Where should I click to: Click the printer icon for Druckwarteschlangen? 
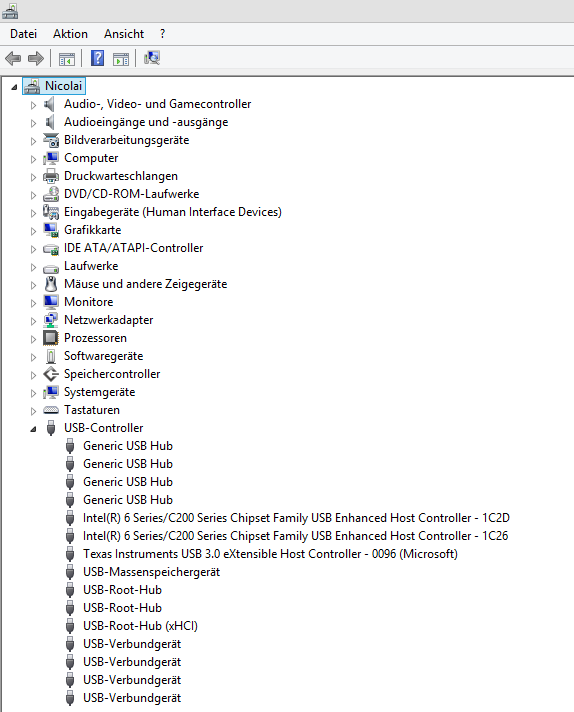coord(51,176)
